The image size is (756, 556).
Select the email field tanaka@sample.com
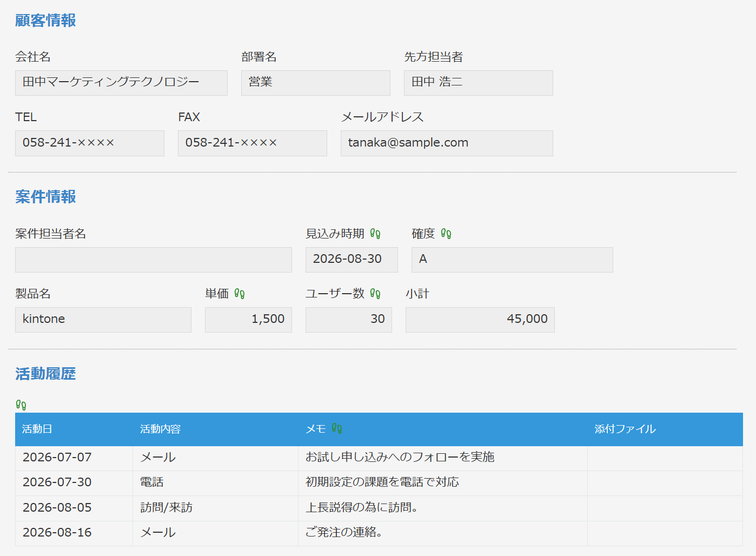click(447, 143)
